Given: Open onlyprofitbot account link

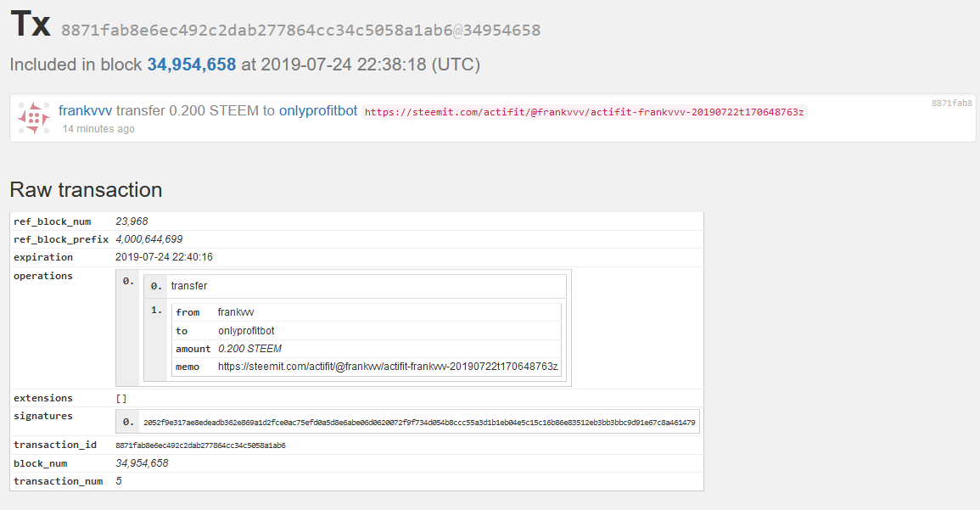Looking at the screenshot, I should (318, 111).
